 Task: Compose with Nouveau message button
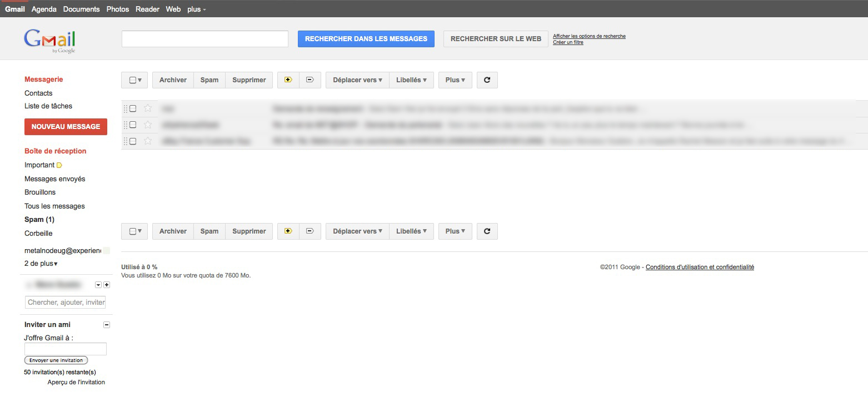tap(66, 127)
